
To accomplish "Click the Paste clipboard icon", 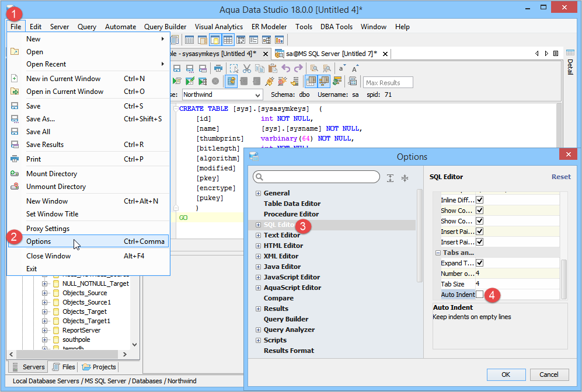I will (273, 69).
